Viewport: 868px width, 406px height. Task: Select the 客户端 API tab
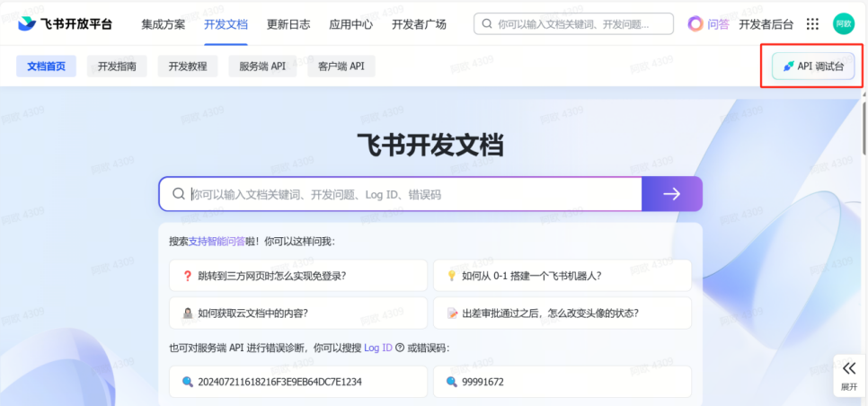click(x=341, y=66)
